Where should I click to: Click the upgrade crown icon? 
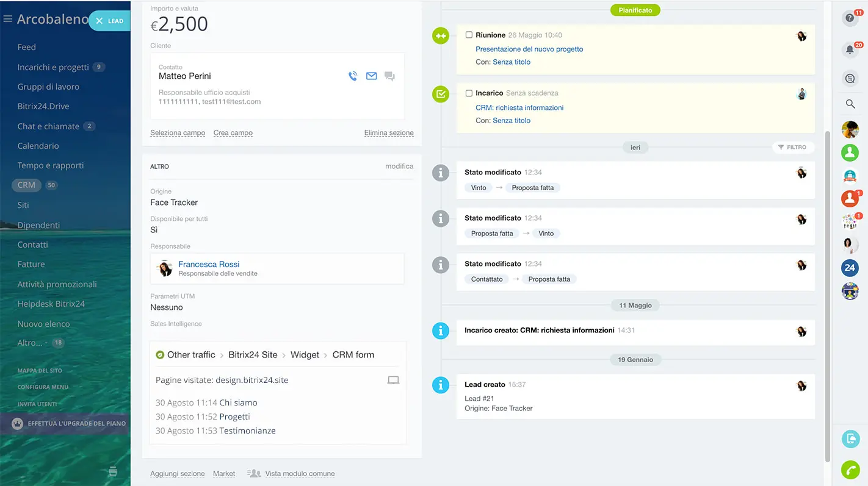pyautogui.click(x=18, y=423)
